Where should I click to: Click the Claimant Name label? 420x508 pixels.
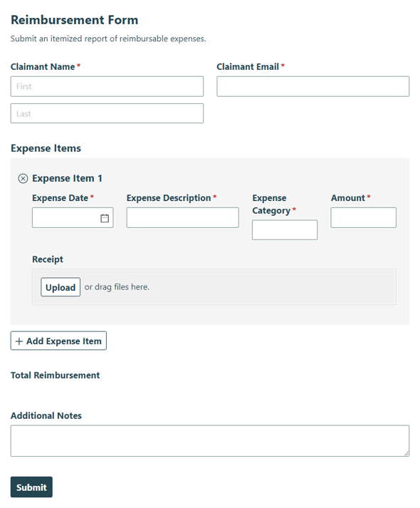pos(43,67)
